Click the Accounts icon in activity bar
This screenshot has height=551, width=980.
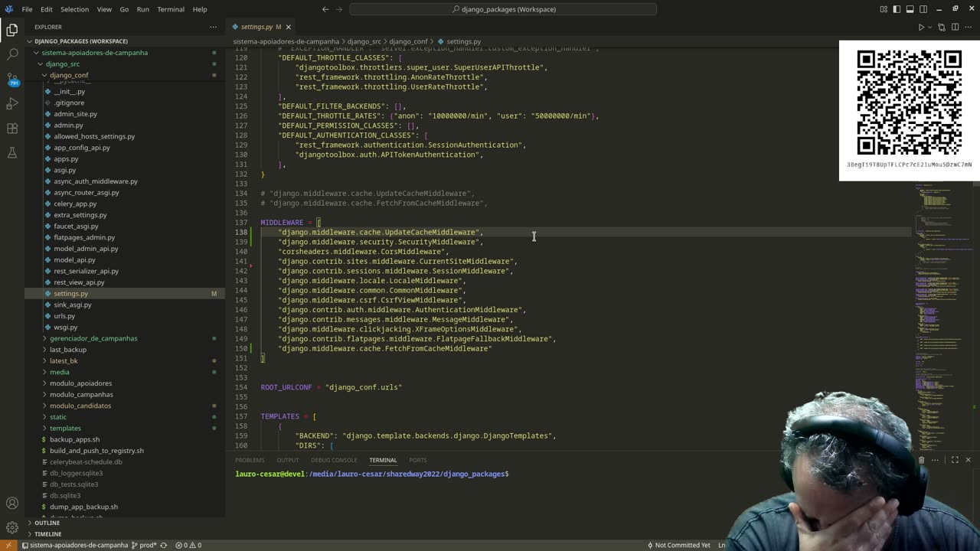pyautogui.click(x=12, y=503)
